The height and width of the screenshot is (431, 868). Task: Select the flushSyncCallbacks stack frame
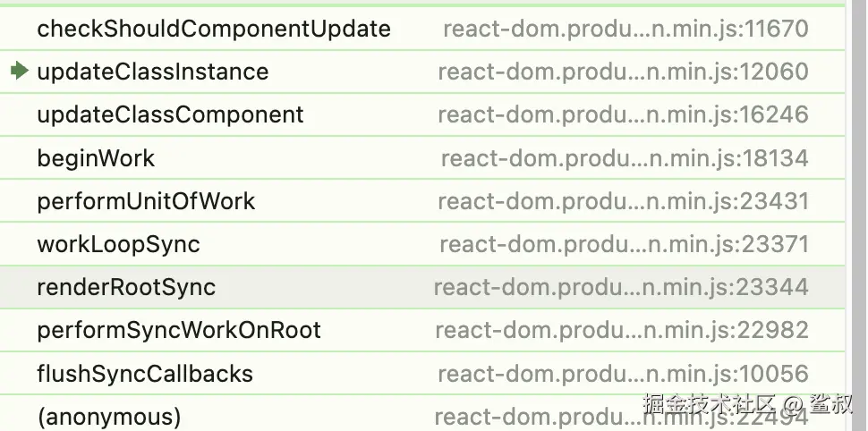point(145,374)
